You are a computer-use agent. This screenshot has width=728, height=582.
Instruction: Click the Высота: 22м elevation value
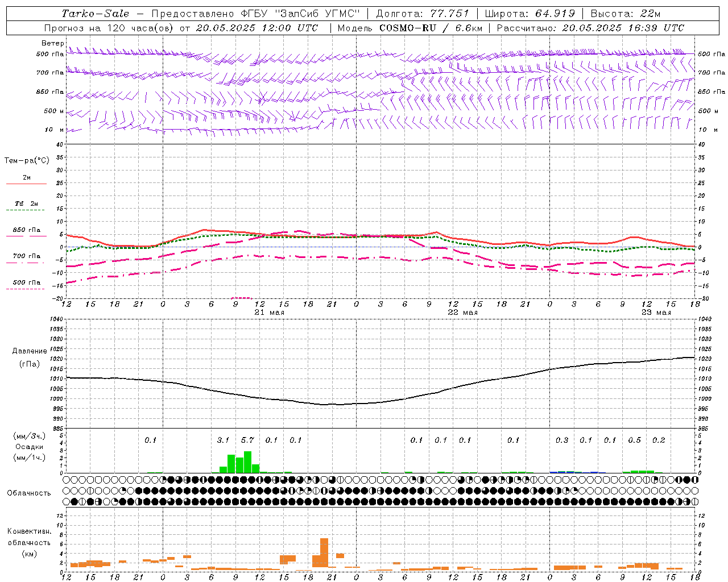pyautogui.click(x=626, y=14)
